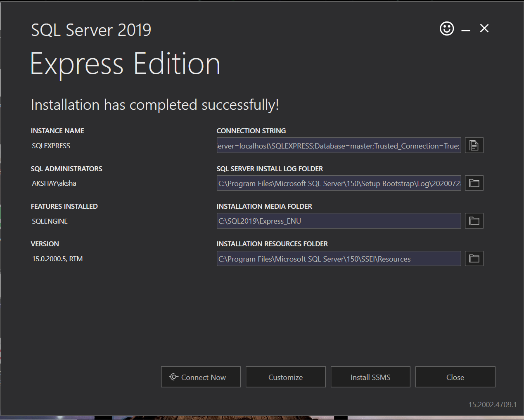Click the SQL ADMINISTRATORS label
This screenshot has width=524, height=420.
(x=66, y=169)
